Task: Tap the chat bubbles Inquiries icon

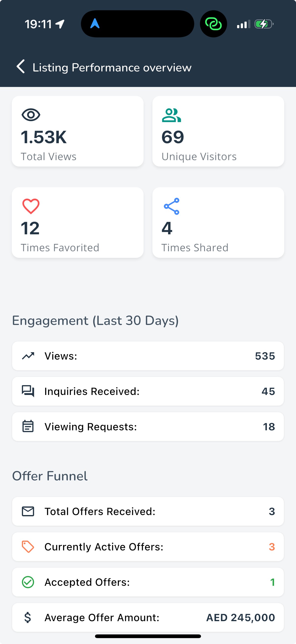Action: (x=28, y=391)
